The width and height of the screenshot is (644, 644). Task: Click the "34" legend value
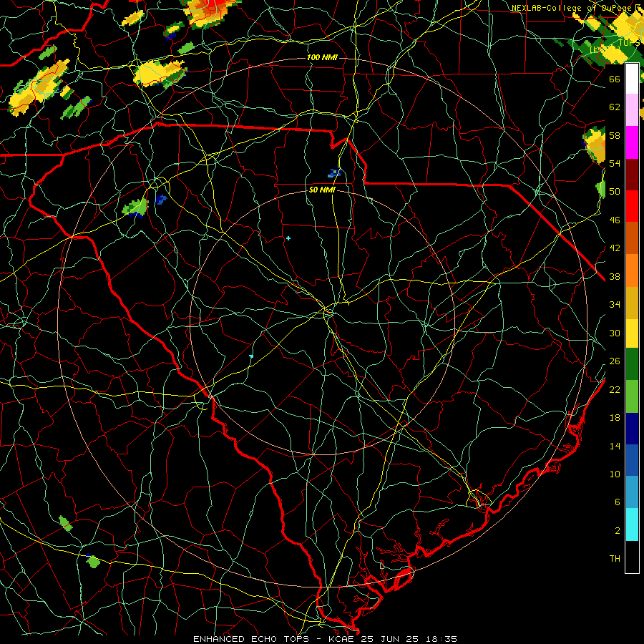(x=615, y=305)
